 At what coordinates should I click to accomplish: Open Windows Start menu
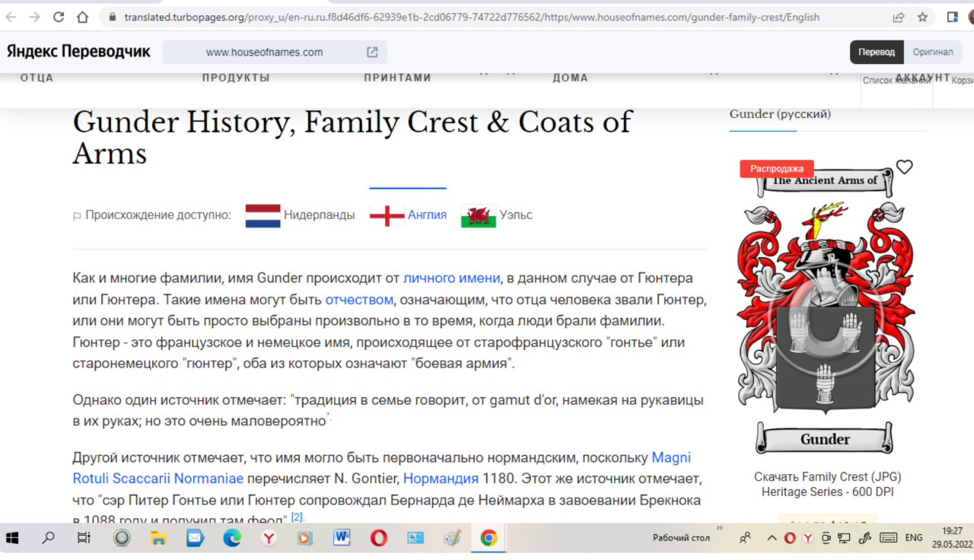pyautogui.click(x=12, y=538)
